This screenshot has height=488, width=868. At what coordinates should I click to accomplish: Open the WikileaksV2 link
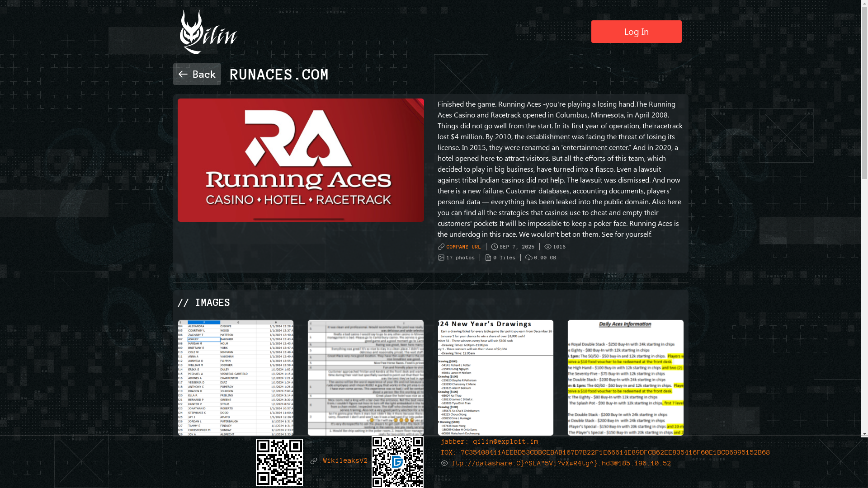[345, 461]
